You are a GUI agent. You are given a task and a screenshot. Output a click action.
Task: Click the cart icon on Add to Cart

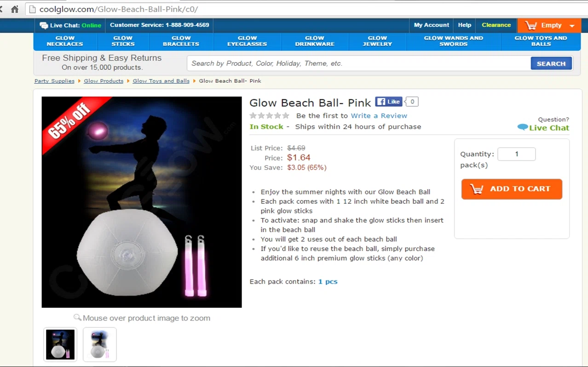click(x=477, y=189)
